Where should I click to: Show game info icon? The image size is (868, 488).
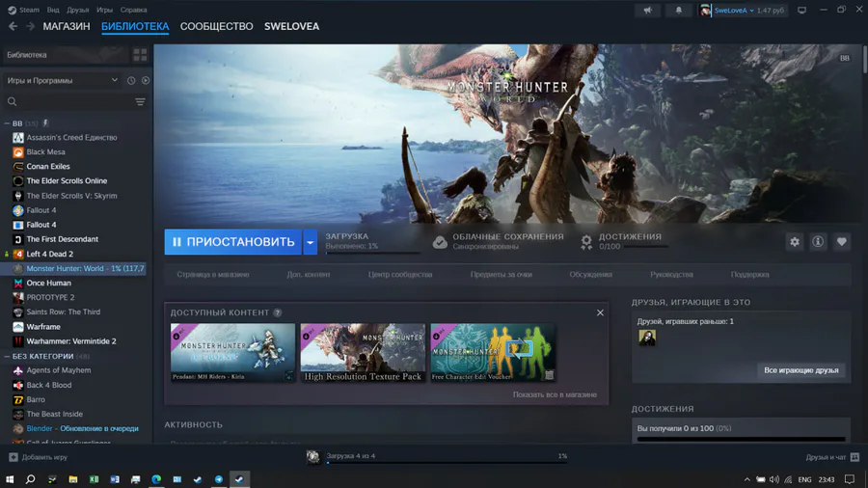[818, 242]
